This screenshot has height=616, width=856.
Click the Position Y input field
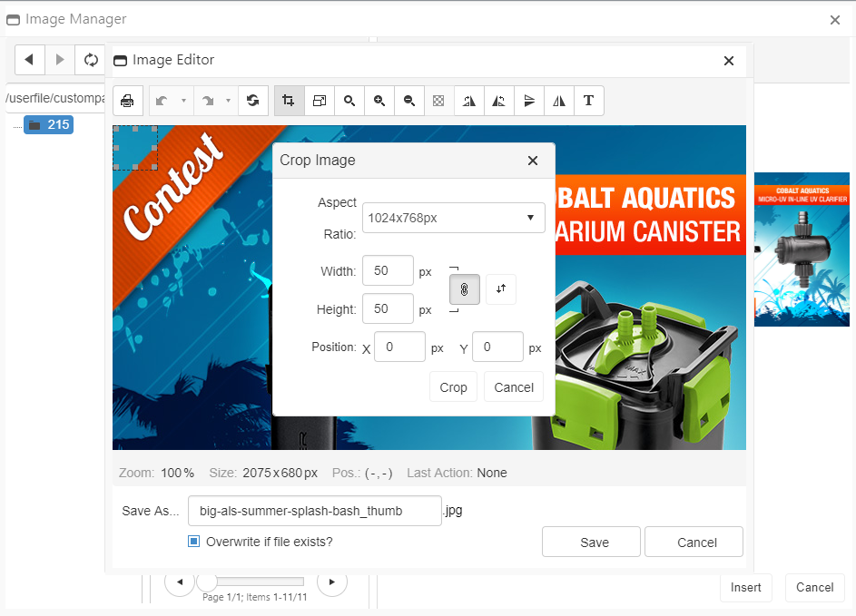point(497,347)
